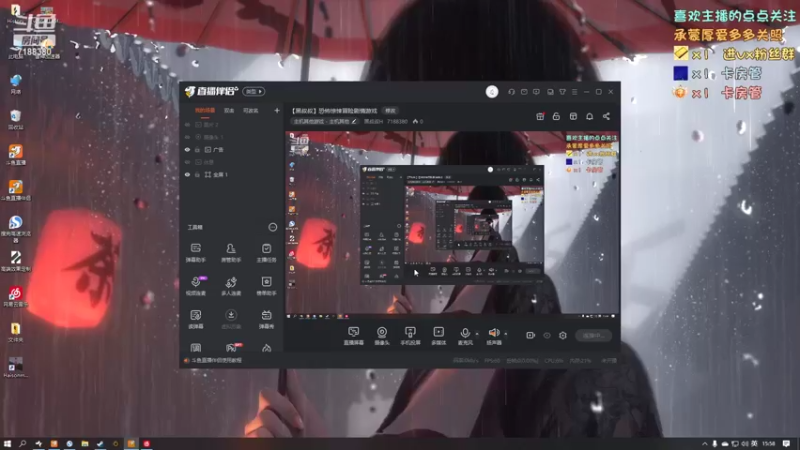Expand speaker options arrow
Screen dimensions: 800x450
click(506, 334)
